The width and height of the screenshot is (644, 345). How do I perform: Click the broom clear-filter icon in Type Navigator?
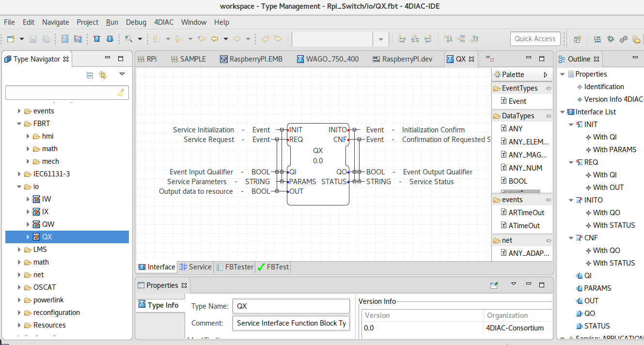pyautogui.click(x=121, y=93)
